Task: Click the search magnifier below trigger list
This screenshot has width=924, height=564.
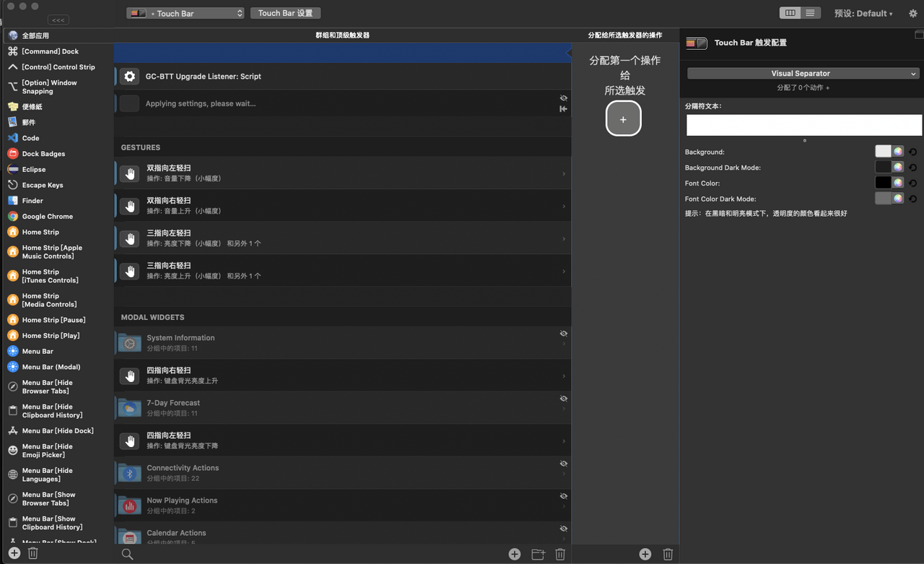Action: (x=127, y=554)
